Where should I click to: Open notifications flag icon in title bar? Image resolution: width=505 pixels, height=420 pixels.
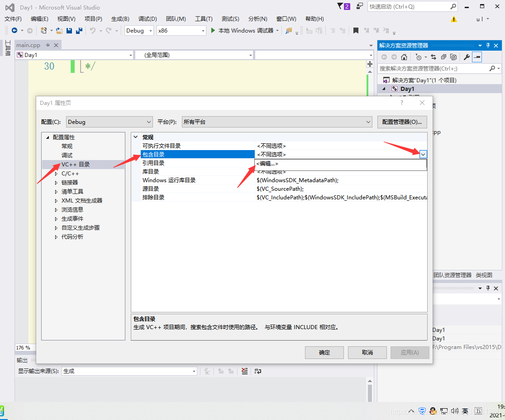[x=343, y=6]
